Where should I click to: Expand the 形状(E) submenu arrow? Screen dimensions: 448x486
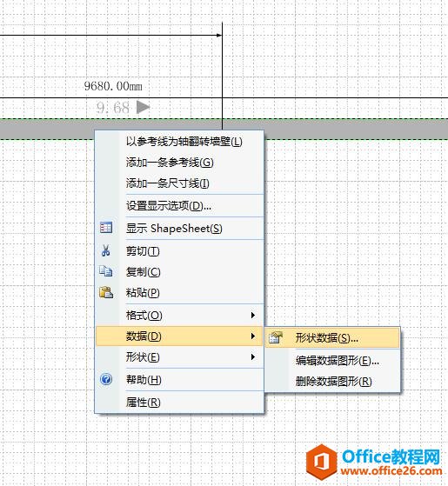pos(253,356)
